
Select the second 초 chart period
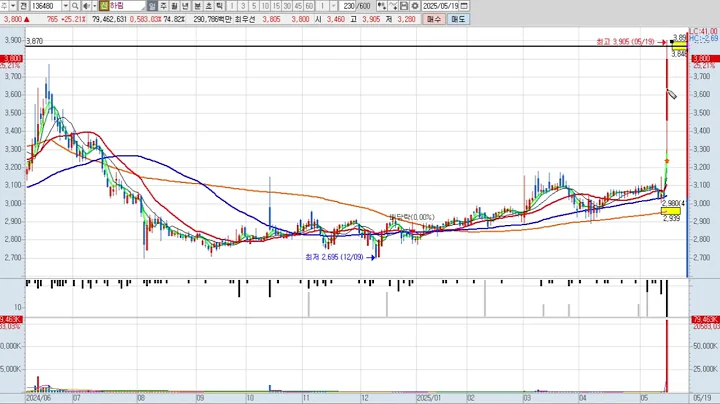208,6
